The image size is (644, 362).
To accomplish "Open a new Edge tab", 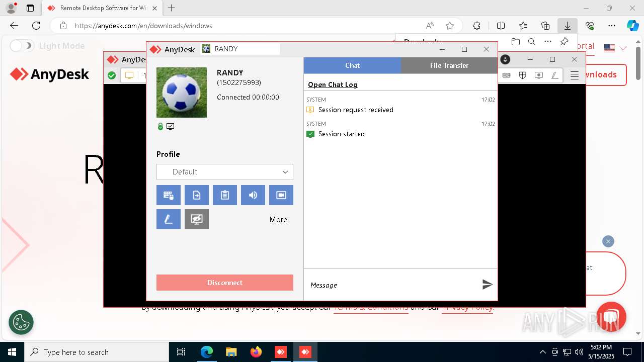I will point(172,8).
